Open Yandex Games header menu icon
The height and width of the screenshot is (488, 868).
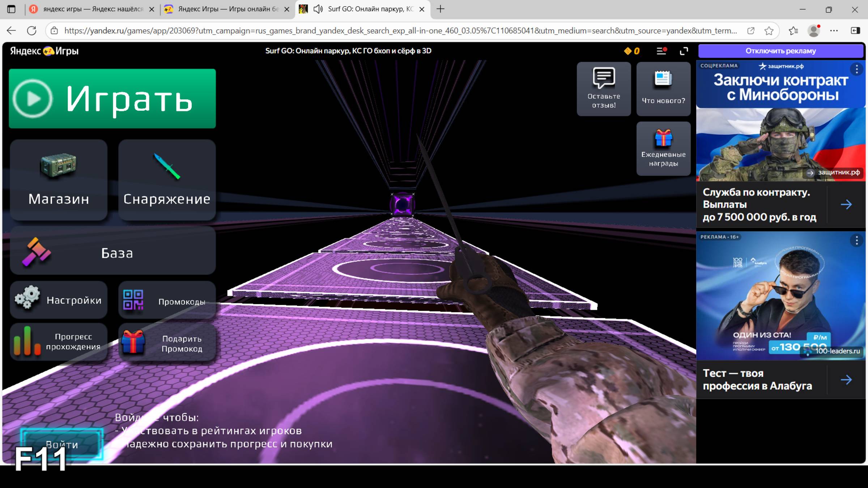click(x=661, y=51)
